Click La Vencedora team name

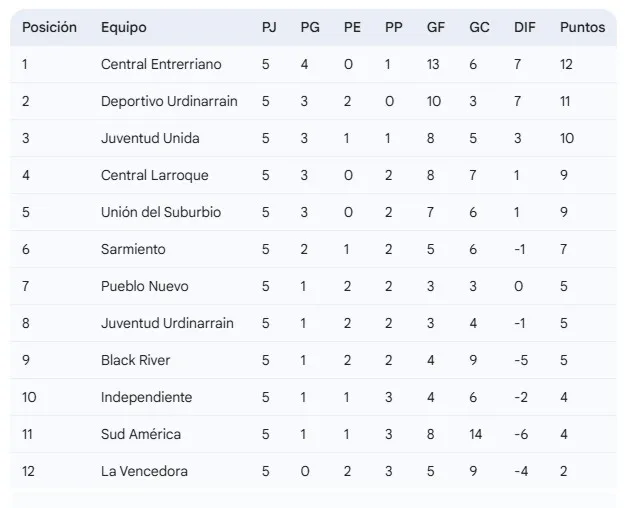(144, 472)
